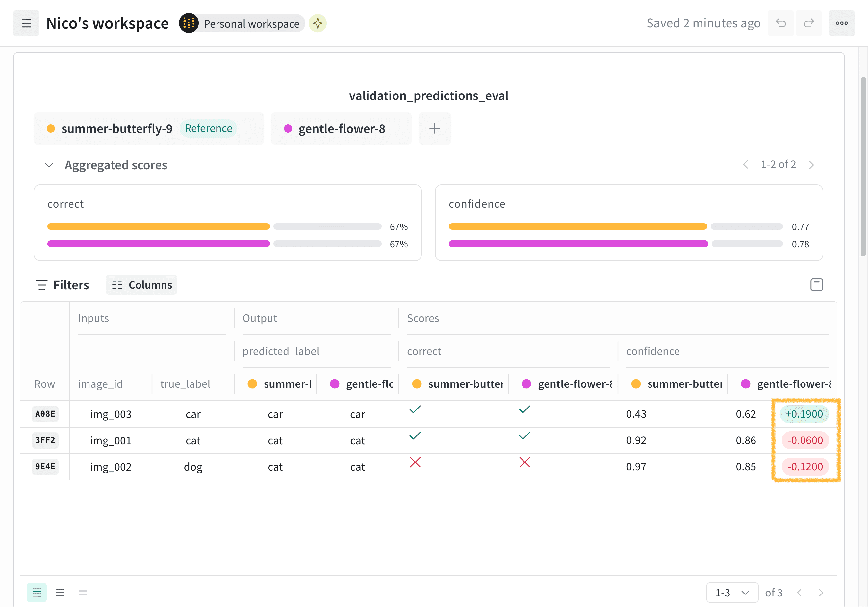Click the 3FF2 row ID
This screenshot has height=607, width=868.
click(45, 440)
